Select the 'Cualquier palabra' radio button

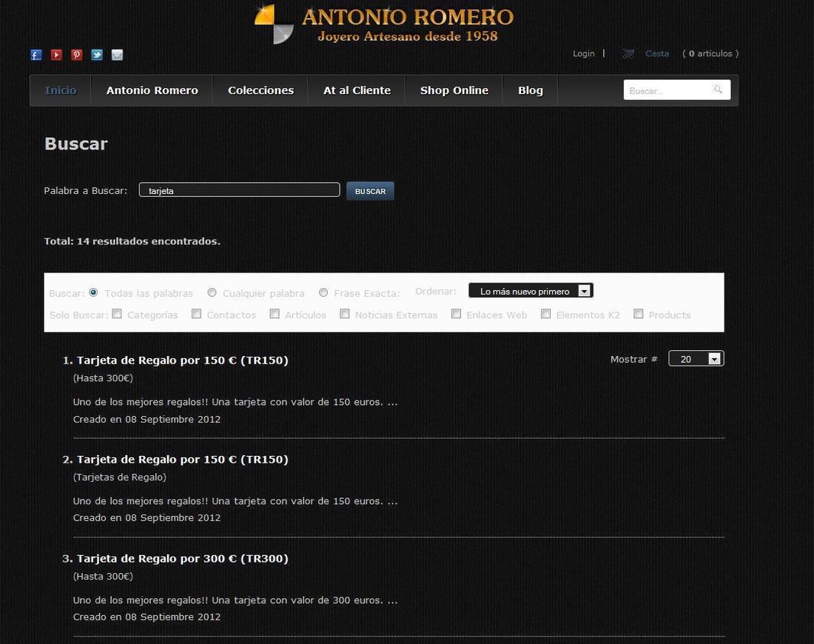(212, 292)
